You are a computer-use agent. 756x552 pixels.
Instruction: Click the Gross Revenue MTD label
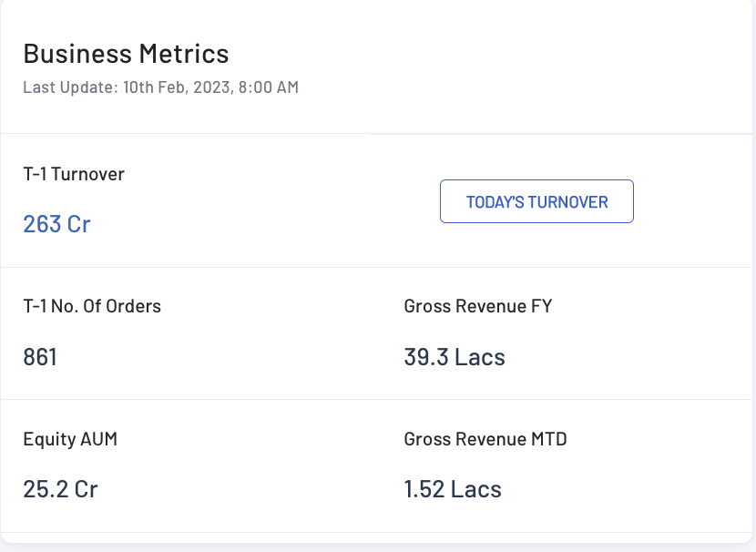coord(485,439)
